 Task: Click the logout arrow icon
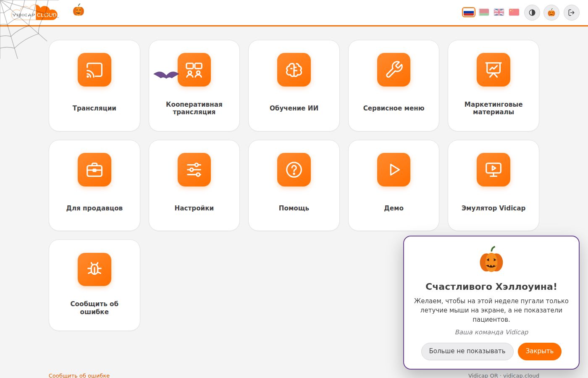[x=571, y=13]
